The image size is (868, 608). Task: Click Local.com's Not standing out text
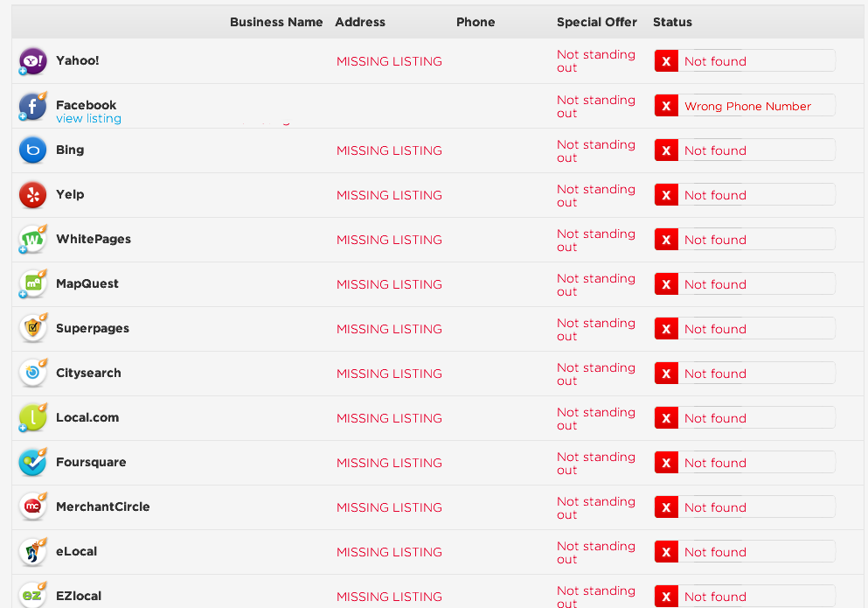pos(595,418)
